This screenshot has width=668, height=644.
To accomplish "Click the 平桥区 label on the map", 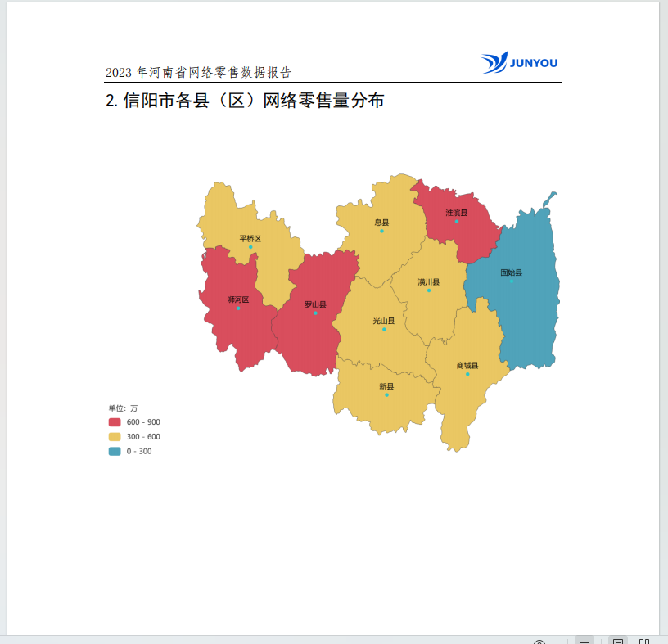I will pyautogui.click(x=250, y=238).
